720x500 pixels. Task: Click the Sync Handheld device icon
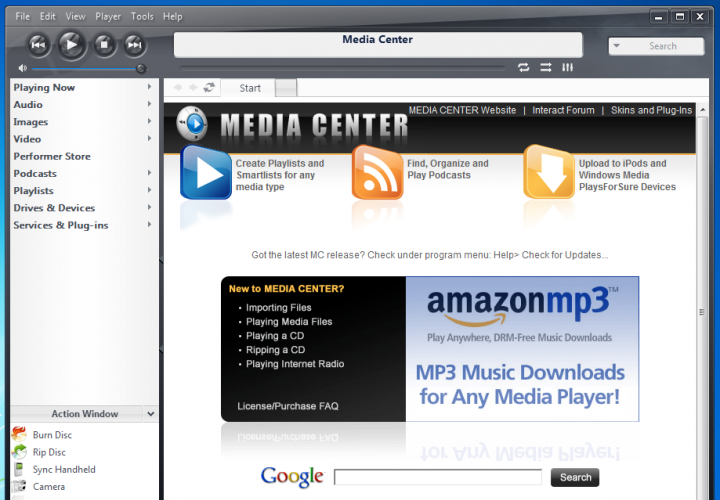(19, 469)
